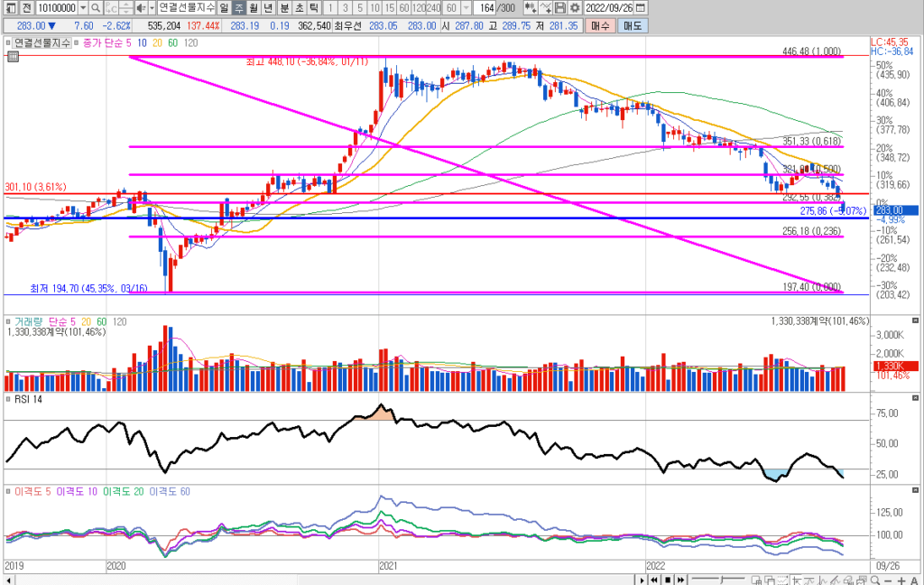The image size is (924, 585).
Task: Select the 분 (minute) chart tab
Action: pyautogui.click(x=284, y=7)
